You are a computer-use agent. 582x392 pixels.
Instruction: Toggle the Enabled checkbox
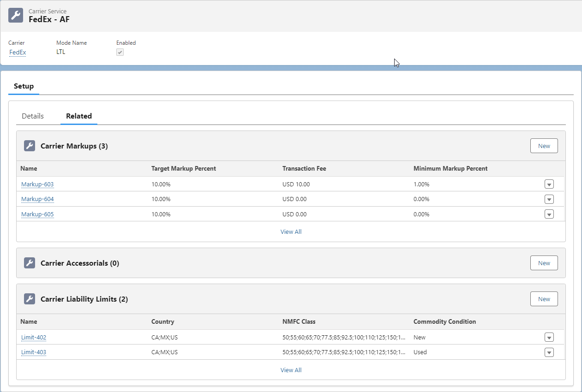[x=120, y=52]
